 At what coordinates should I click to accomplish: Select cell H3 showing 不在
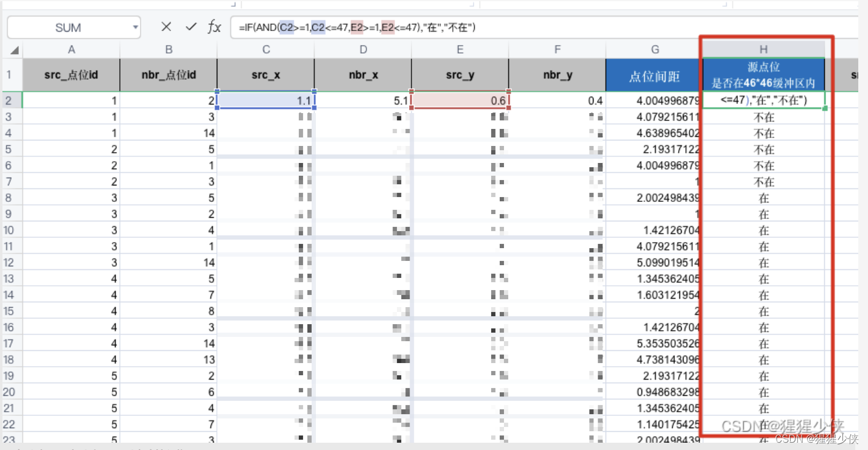pyautogui.click(x=764, y=117)
